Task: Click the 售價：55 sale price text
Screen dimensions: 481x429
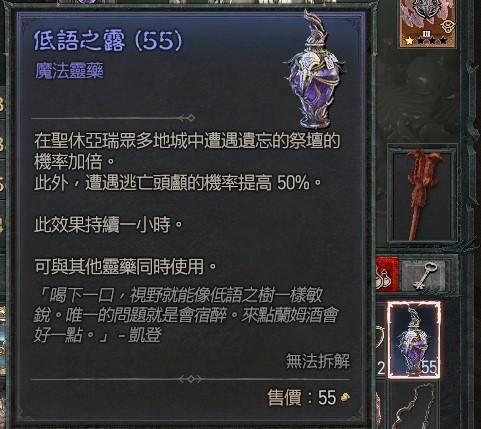Action: [x=301, y=397]
